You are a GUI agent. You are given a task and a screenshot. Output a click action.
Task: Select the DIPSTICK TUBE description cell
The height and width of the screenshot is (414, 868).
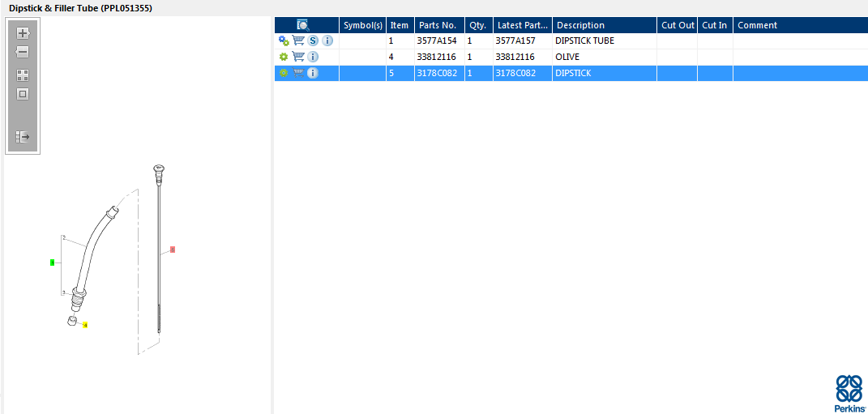pyautogui.click(x=605, y=41)
